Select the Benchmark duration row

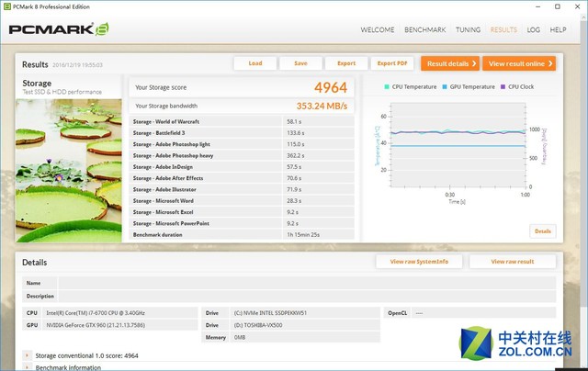tap(242, 234)
